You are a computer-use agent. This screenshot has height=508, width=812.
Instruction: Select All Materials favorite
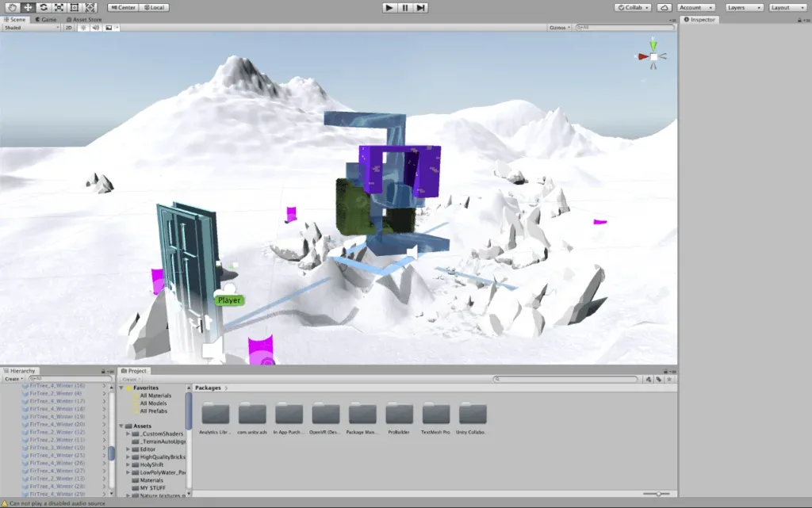coord(155,395)
